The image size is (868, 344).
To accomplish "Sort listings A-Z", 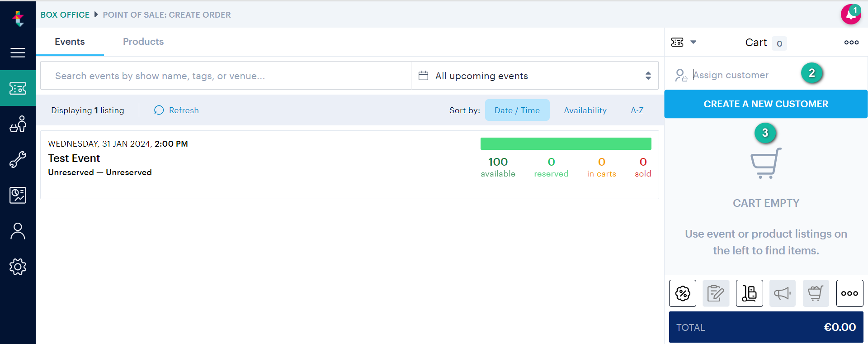I will pos(637,110).
